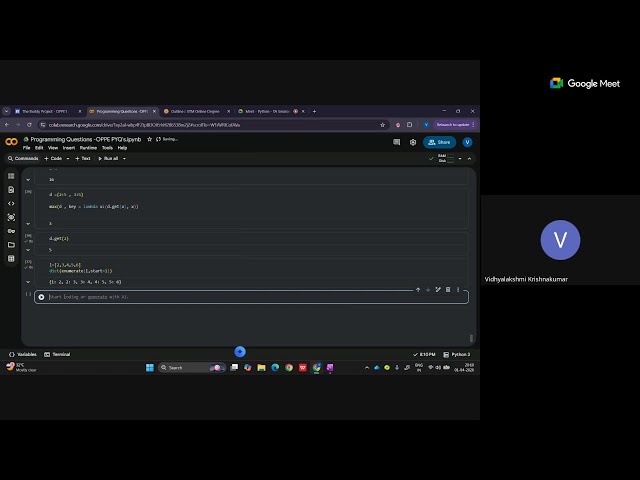
Task: Bookmark this page with the star icon
Action: click(382, 125)
